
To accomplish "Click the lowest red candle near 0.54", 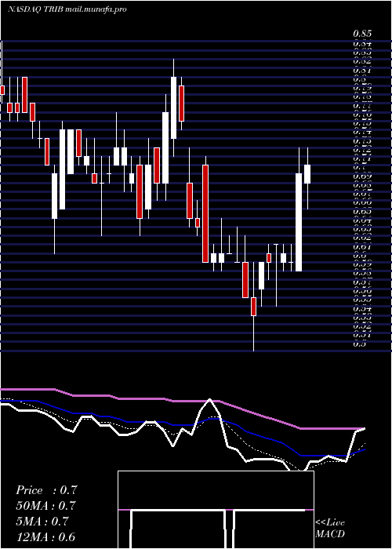I will pyautogui.click(x=253, y=307).
